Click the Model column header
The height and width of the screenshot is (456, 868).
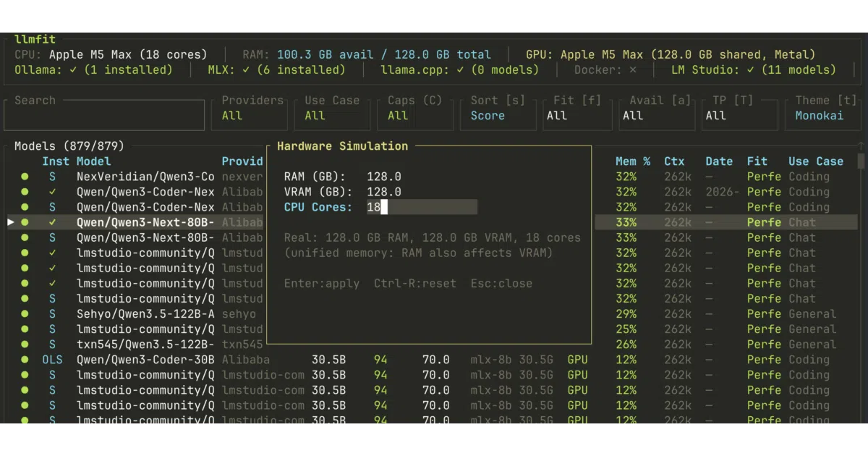point(94,161)
